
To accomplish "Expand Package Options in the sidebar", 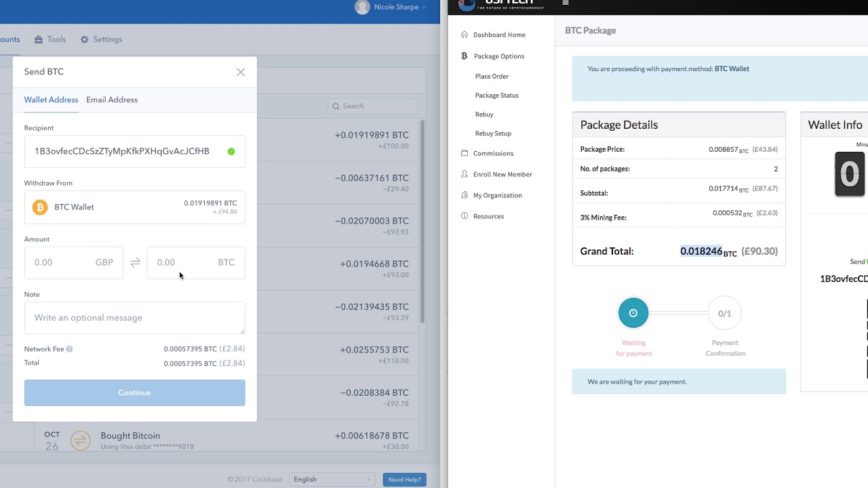I will [x=499, y=56].
